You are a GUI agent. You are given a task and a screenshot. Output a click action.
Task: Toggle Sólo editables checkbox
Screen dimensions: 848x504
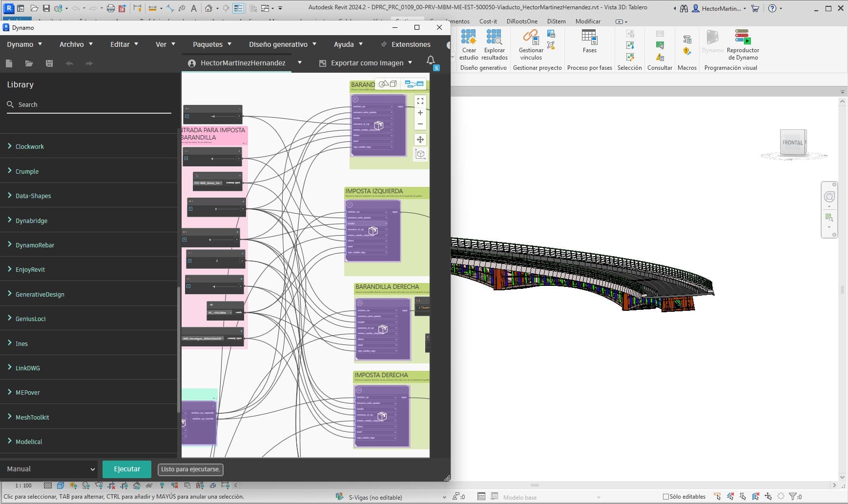coord(665,497)
